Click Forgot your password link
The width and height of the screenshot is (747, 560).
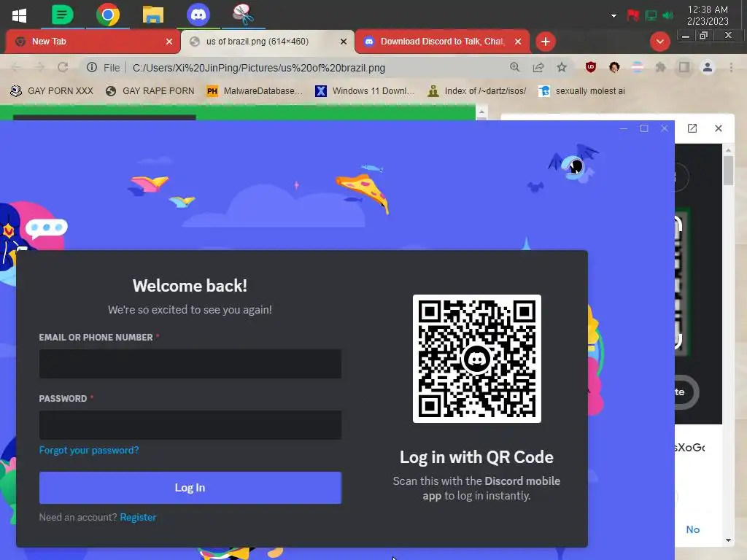[88, 450]
